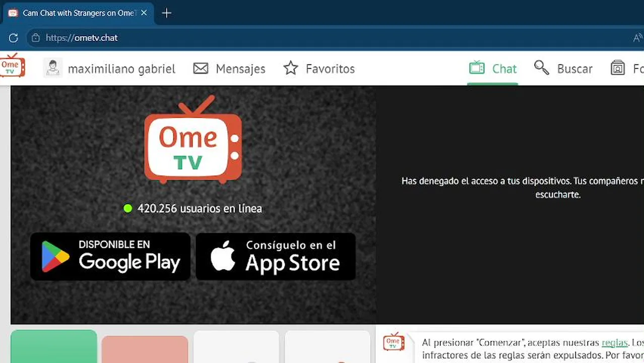Click the salmon red button below the video

pyautogui.click(x=145, y=349)
